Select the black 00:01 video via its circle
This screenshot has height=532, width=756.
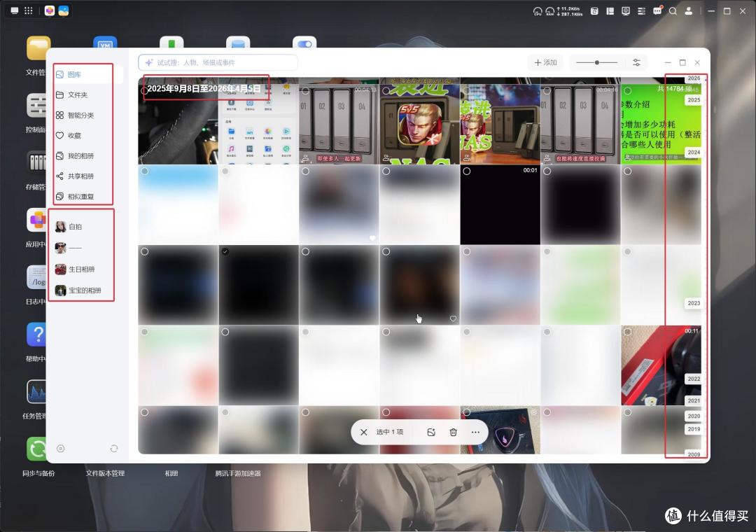(467, 171)
